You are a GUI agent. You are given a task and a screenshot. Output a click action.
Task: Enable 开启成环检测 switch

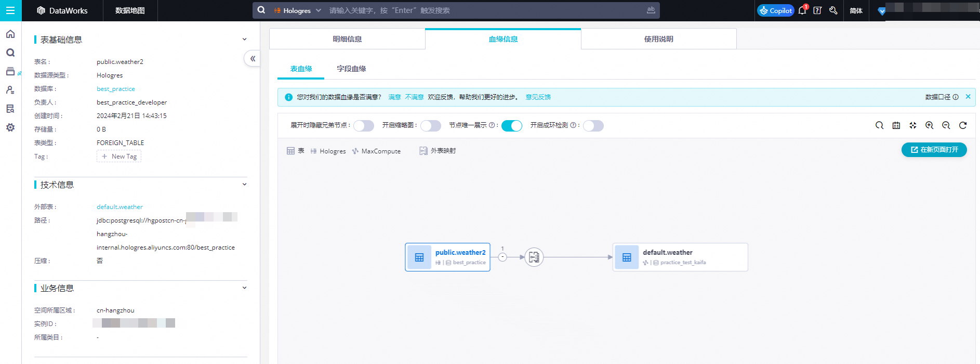point(593,126)
